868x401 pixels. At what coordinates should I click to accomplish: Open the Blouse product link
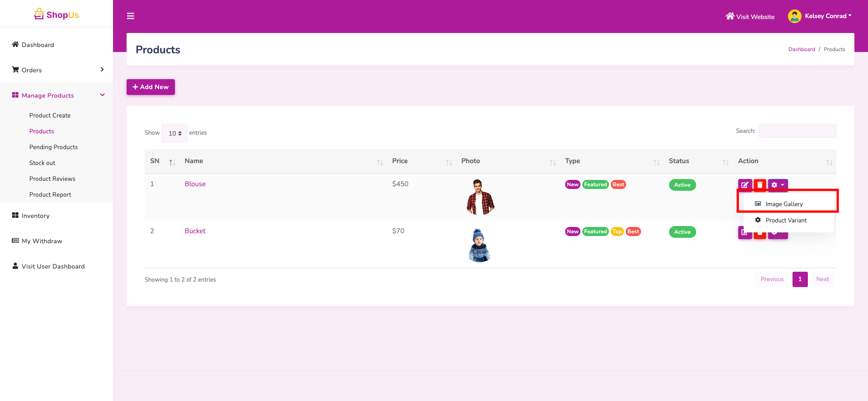pos(195,184)
